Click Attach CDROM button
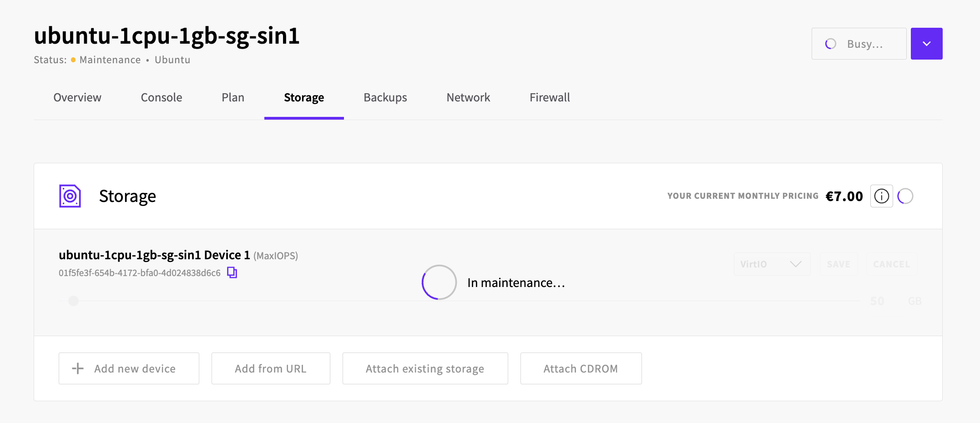 click(x=581, y=368)
